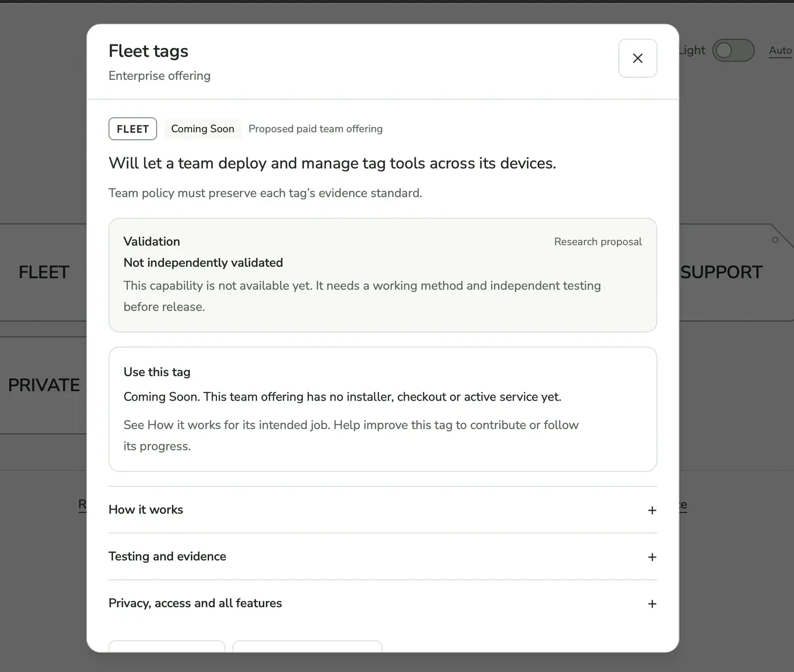Screen dimensions: 794x672
Task: Expand the Testing and evidence section
Action: point(383,556)
